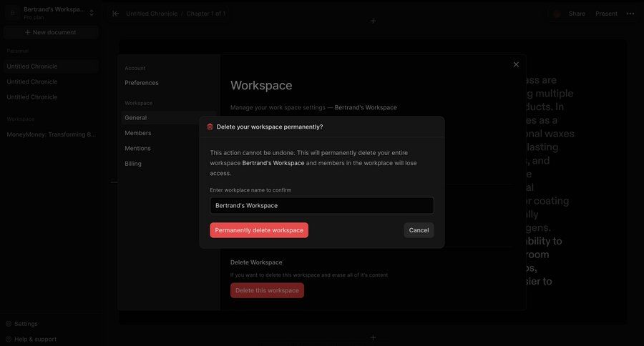Image resolution: width=644 pixels, height=346 pixels.
Task: Open Settings in the sidebar footer
Action: [21, 324]
